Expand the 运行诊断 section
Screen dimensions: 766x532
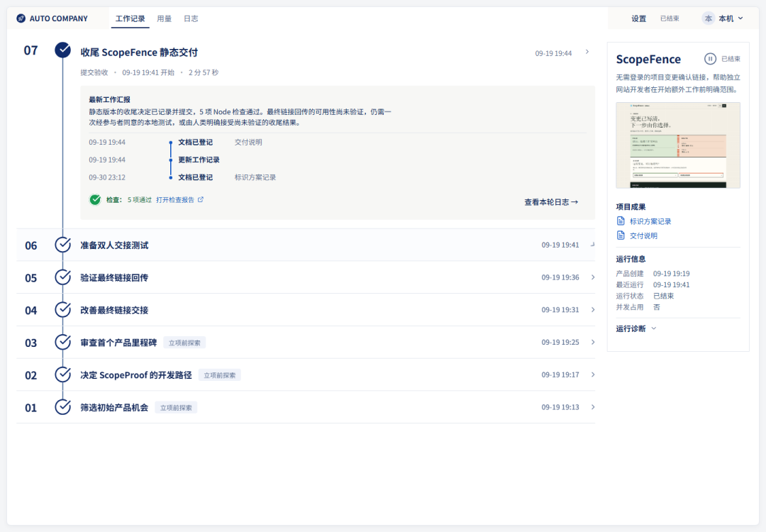(x=636, y=328)
